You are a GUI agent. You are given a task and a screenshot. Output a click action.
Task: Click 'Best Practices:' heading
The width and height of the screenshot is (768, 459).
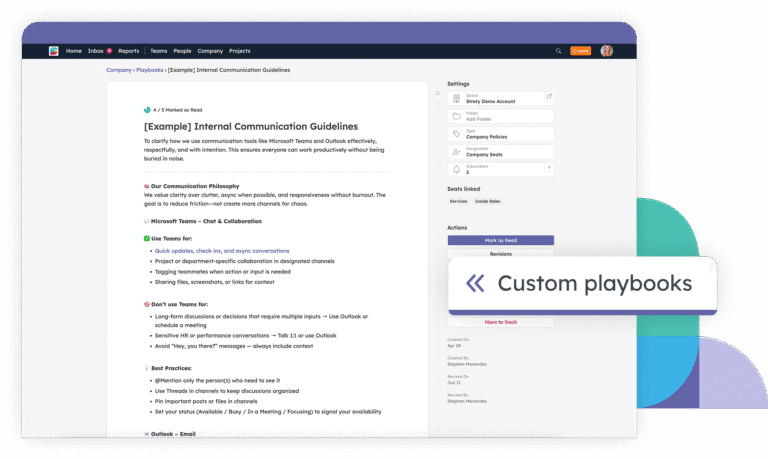(171, 368)
